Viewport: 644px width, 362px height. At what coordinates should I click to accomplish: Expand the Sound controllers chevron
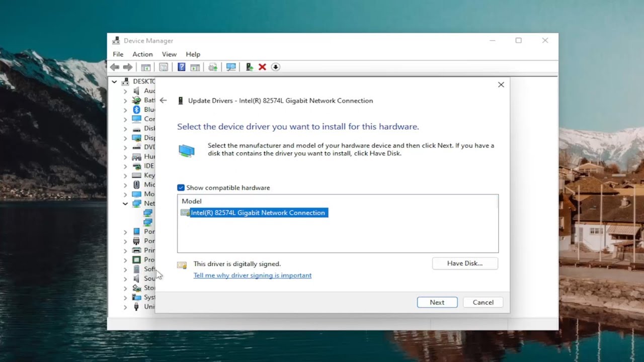point(125,279)
